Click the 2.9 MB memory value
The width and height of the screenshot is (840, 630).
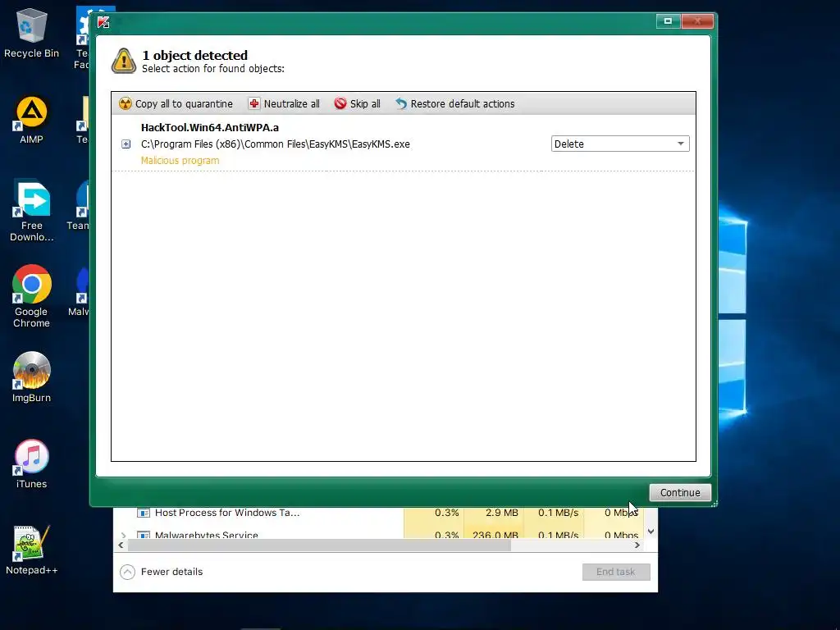tap(502, 513)
